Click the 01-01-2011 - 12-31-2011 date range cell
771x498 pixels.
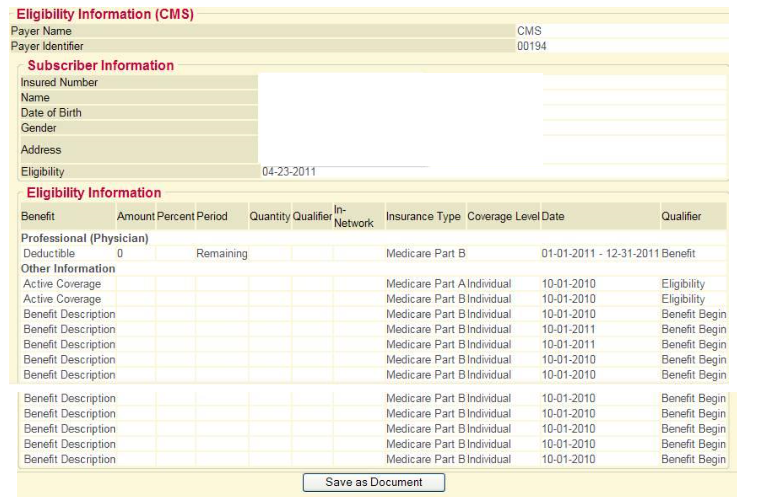tap(599, 254)
